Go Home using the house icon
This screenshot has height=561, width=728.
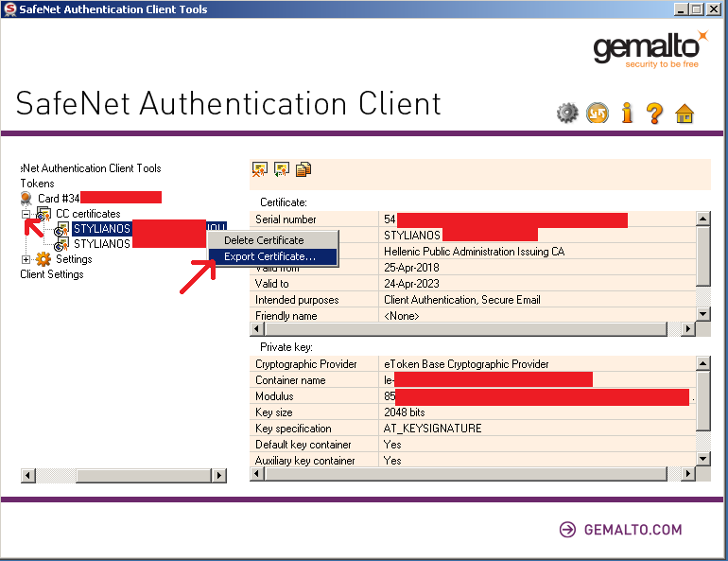tap(685, 114)
